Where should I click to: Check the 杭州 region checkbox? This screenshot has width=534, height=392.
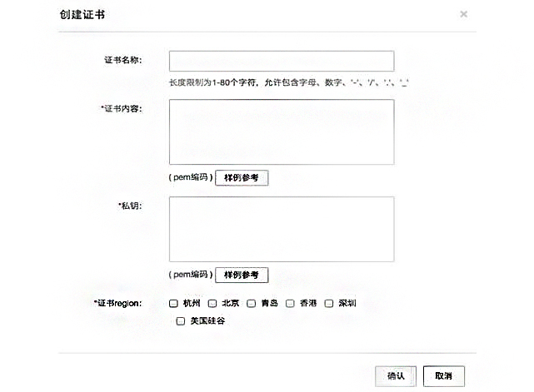click(173, 304)
